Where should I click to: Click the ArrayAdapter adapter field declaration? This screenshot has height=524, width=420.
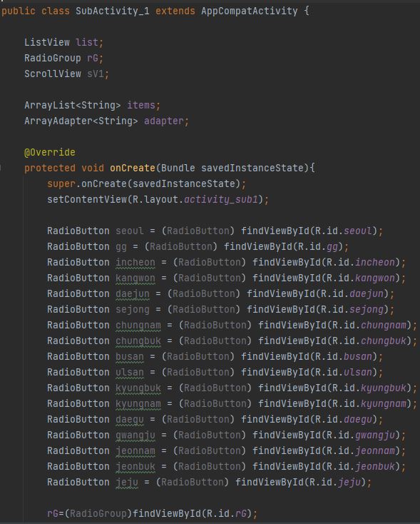(x=106, y=121)
